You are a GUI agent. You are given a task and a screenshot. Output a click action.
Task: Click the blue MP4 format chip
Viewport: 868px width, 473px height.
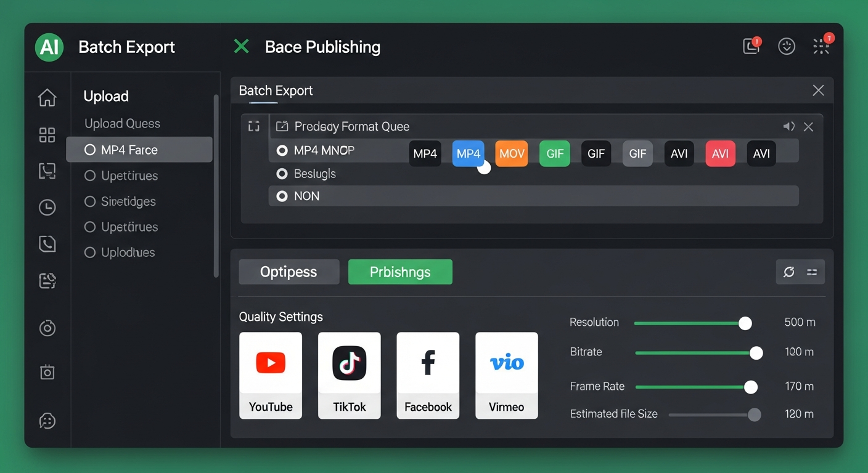coord(469,153)
